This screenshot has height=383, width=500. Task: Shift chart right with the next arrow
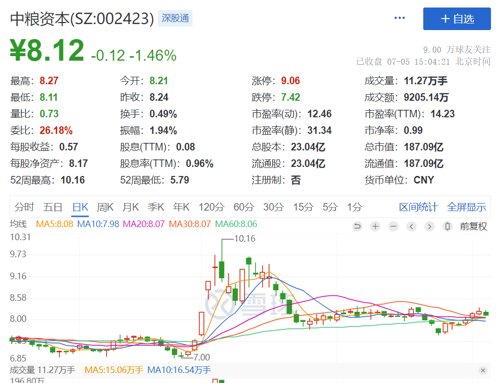(x=429, y=227)
